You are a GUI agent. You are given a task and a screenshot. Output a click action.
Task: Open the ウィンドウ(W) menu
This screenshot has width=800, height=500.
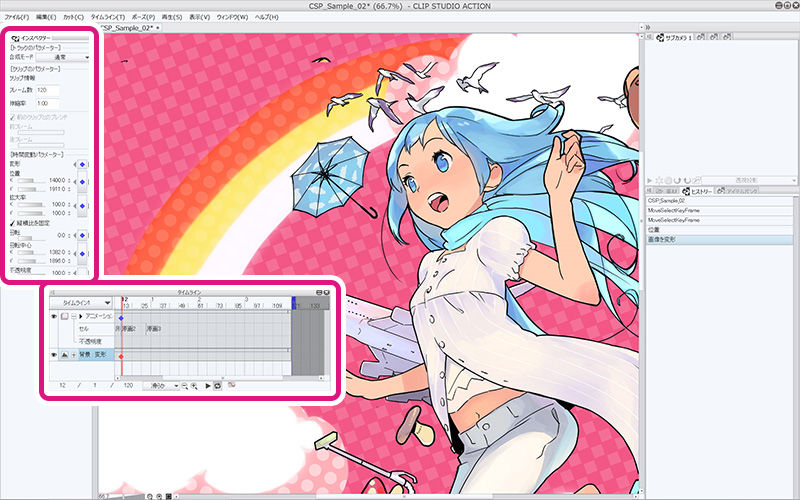pos(232,17)
